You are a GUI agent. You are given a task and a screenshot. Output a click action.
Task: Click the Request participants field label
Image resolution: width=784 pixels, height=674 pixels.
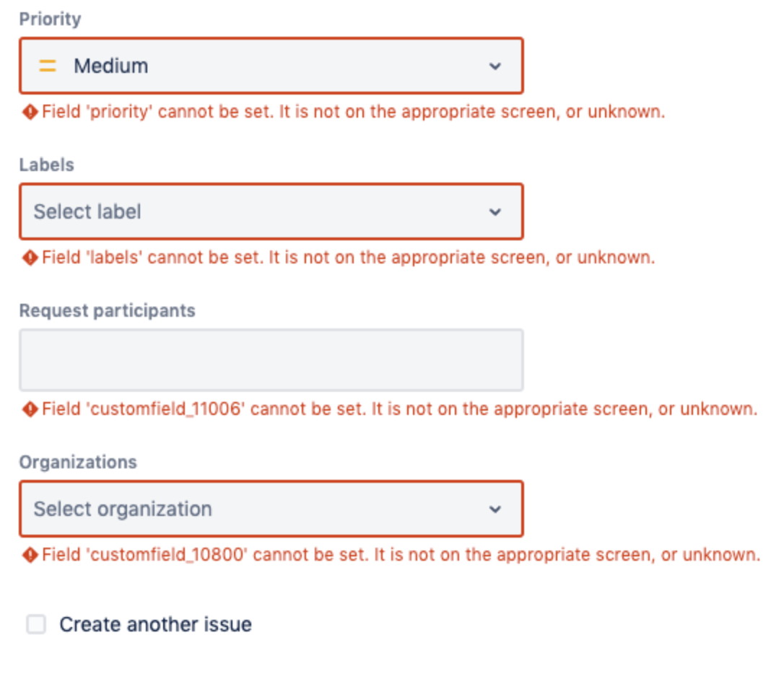point(107,311)
